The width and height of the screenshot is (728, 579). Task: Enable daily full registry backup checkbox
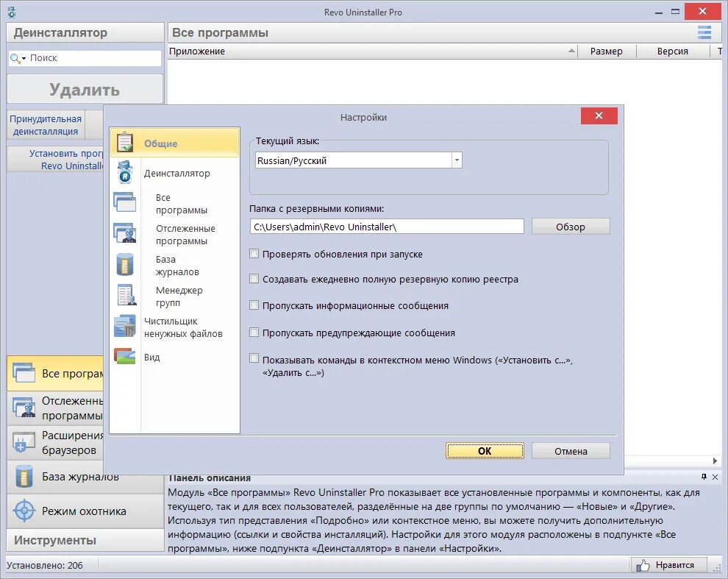pyautogui.click(x=254, y=278)
